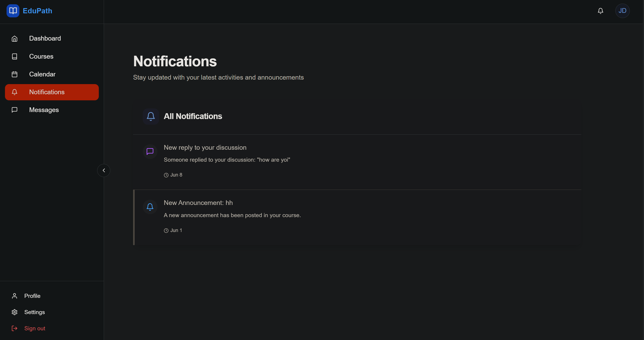The width and height of the screenshot is (644, 340).
Task: Click the Courses book icon in sidebar
Action: tap(14, 56)
